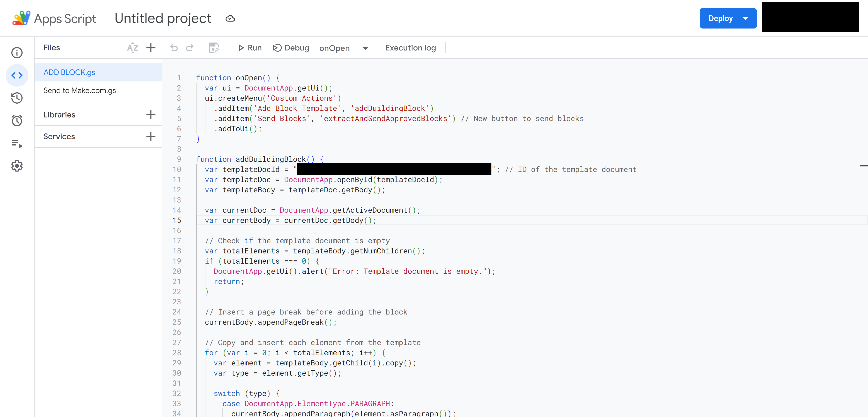The height and width of the screenshot is (417, 868).
Task: Click the cloud save status icon
Action: coord(230,19)
